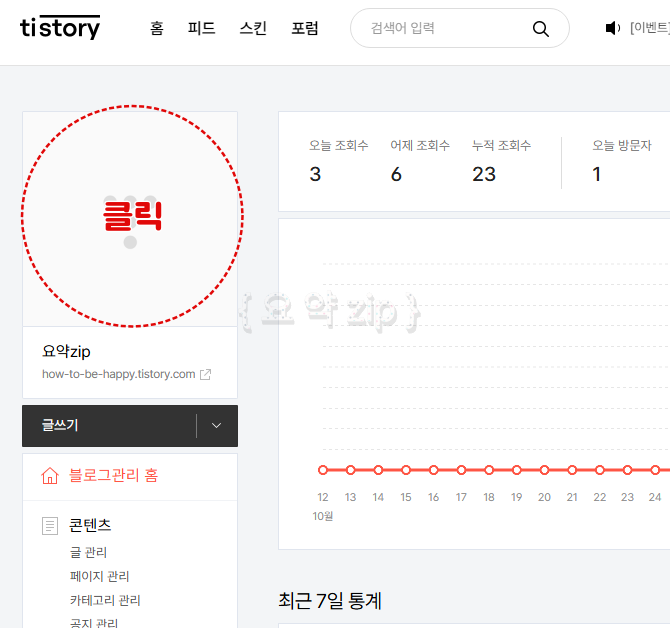Open 카테고리 관리
The image size is (670, 628).
point(105,600)
